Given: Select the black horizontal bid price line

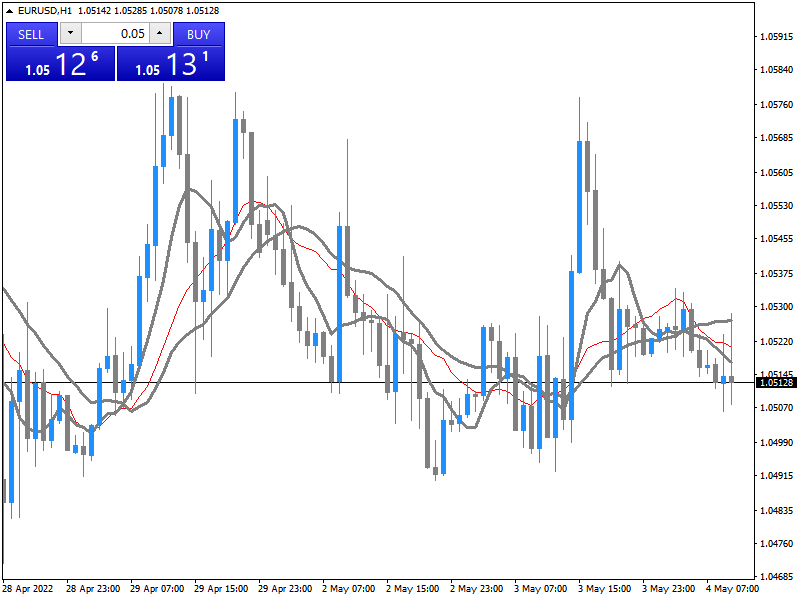Looking at the screenshot, I should coord(300,382).
